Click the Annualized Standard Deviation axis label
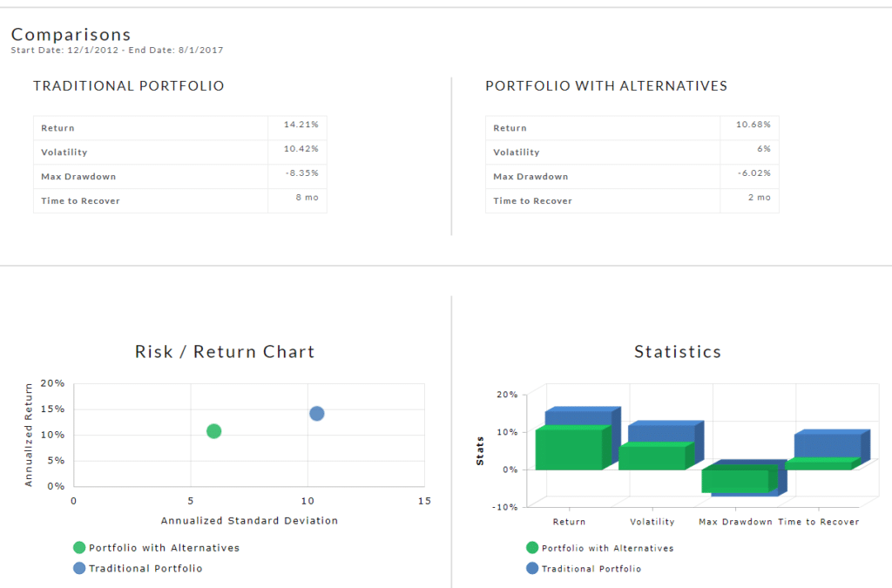 tap(249, 521)
